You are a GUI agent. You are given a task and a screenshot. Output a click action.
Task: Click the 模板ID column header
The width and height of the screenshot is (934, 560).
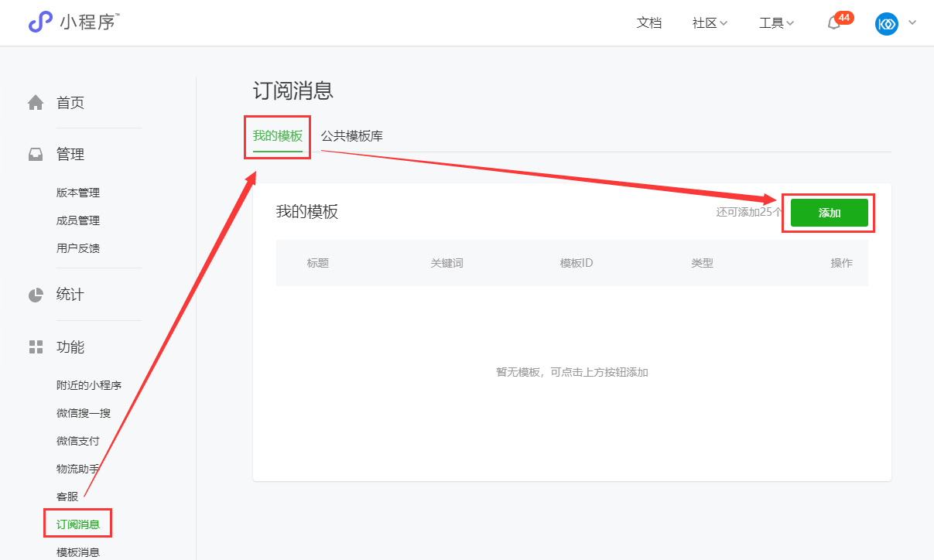576,263
